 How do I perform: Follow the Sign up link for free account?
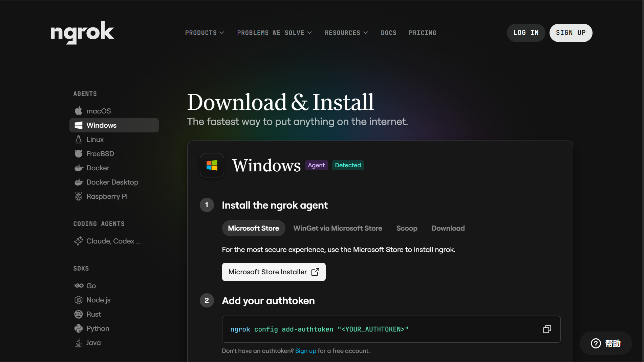306,351
